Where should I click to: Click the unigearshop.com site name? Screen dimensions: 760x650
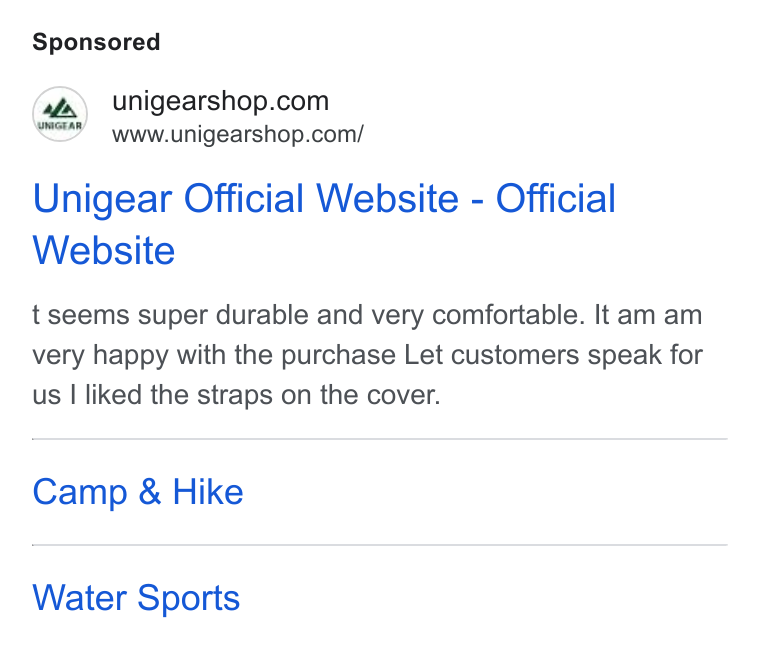(x=221, y=101)
